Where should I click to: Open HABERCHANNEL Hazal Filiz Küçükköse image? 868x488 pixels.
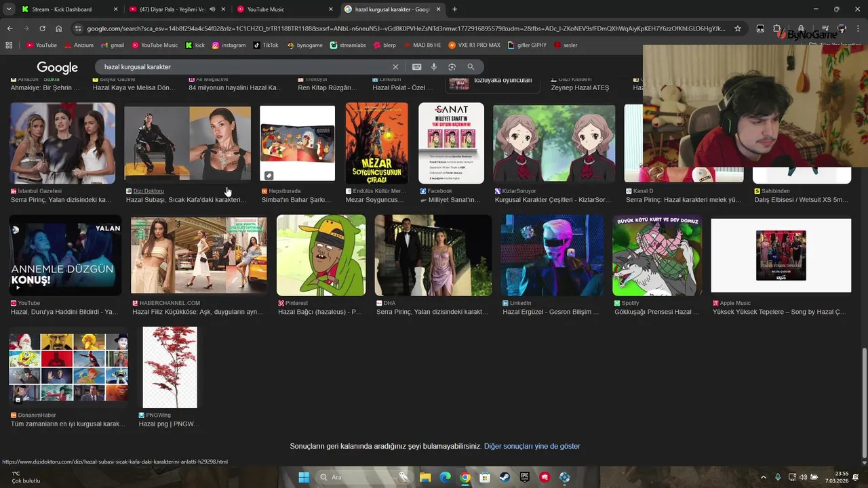point(199,256)
